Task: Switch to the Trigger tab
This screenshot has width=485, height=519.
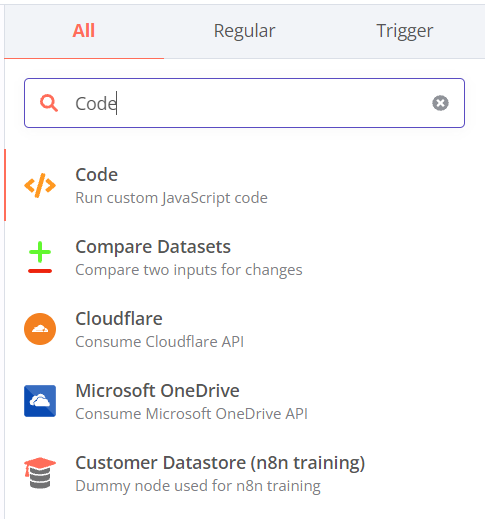Action: tap(404, 31)
